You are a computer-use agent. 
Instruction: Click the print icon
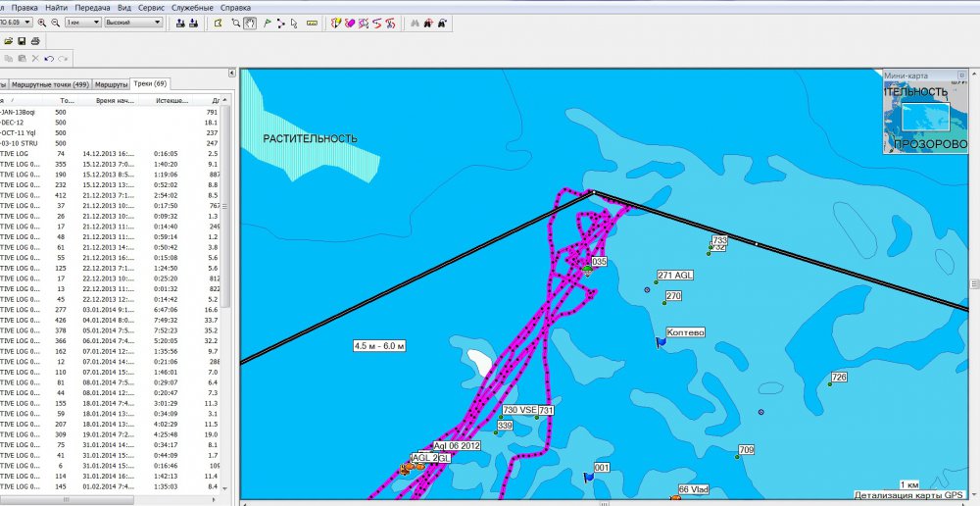[x=35, y=41]
